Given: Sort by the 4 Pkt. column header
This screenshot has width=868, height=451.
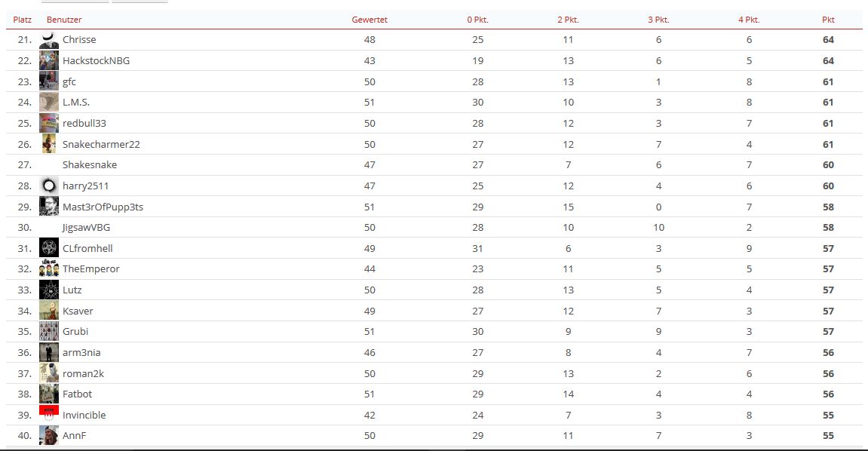Looking at the screenshot, I should (749, 20).
